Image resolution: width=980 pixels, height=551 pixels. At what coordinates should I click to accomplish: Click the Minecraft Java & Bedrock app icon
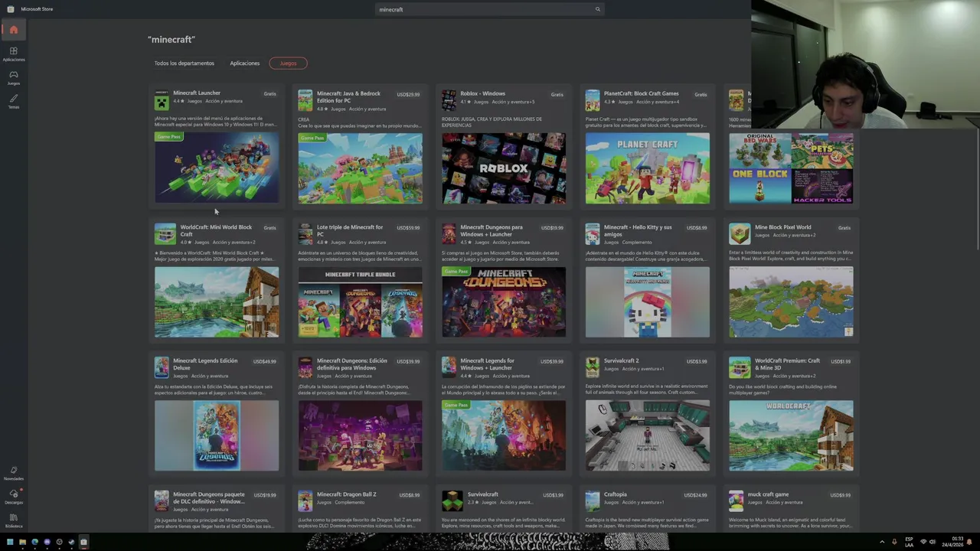pos(305,100)
